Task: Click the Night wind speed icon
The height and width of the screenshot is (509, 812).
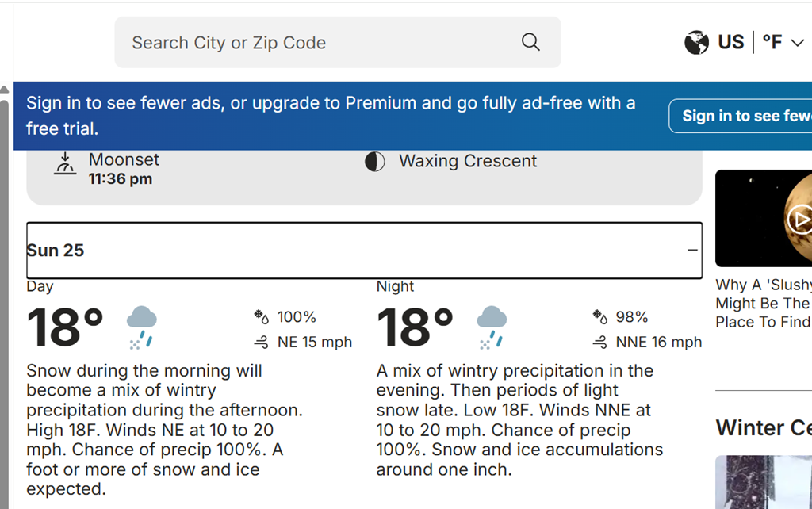Action: 600,343
